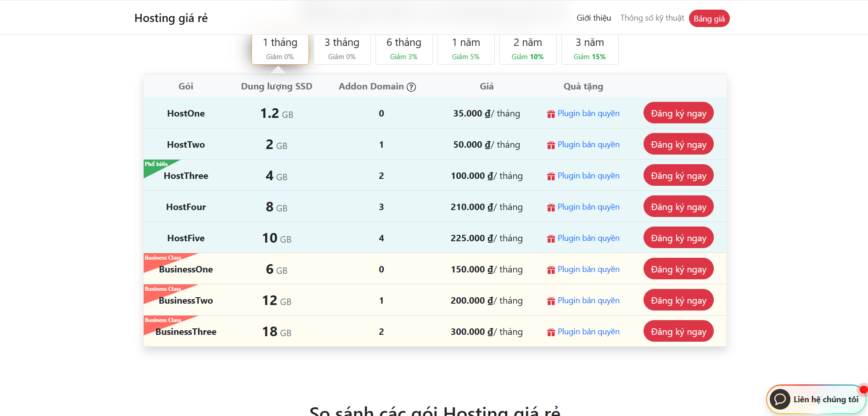The height and width of the screenshot is (416, 868).
Task: Pick the 3 năm option with 15% discount
Action: [589, 49]
